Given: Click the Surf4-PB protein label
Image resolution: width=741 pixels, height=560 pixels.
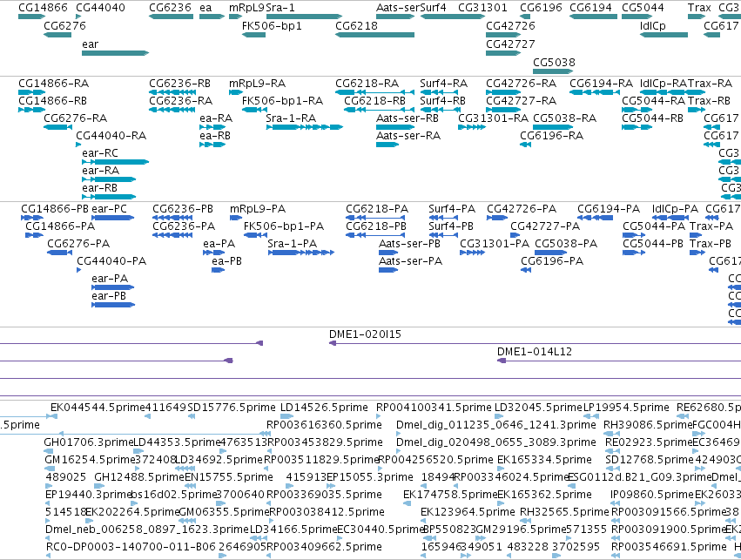Looking at the screenshot, I should (450, 226).
